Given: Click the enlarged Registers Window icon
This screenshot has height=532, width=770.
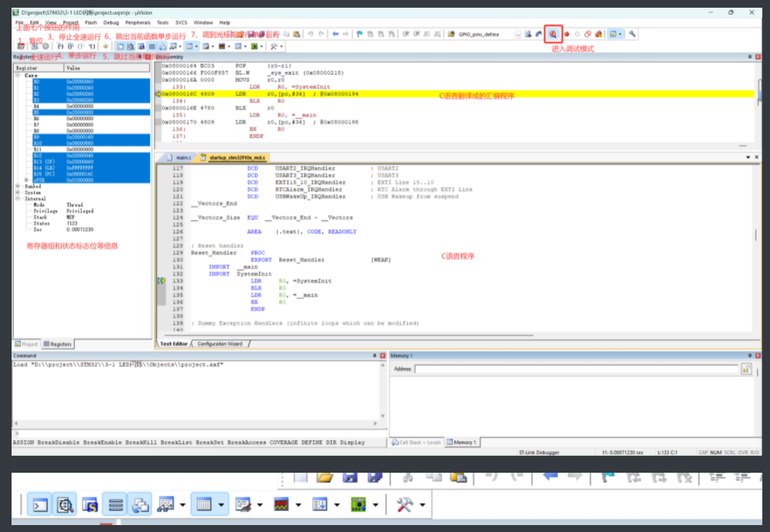Looking at the screenshot, I should (x=115, y=504).
